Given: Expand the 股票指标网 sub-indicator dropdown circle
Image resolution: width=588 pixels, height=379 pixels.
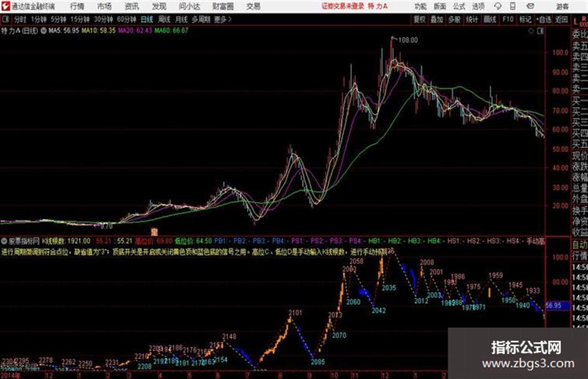Looking at the screenshot, I should (x=4, y=241).
